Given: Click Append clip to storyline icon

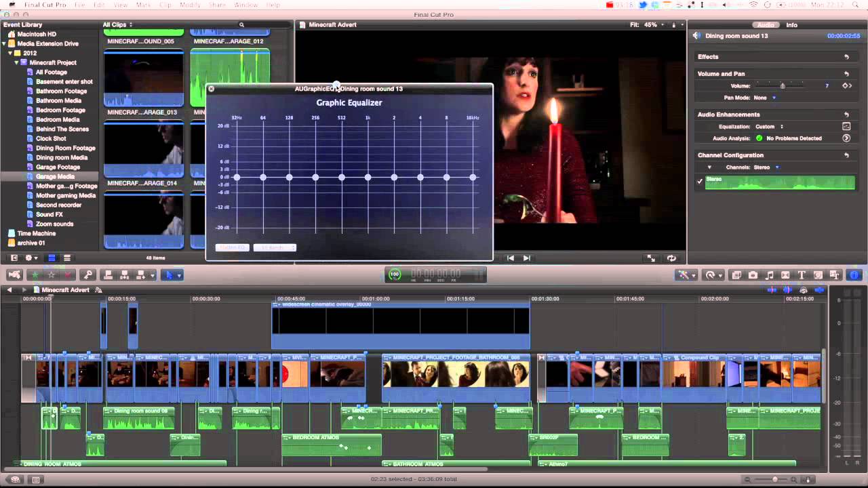Looking at the screenshot, I should pyautogui.click(x=141, y=274).
